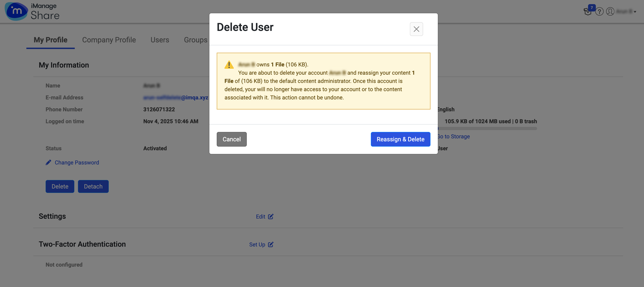Click the warning triangle in the dialog
The width and height of the screenshot is (644, 287).
click(229, 65)
